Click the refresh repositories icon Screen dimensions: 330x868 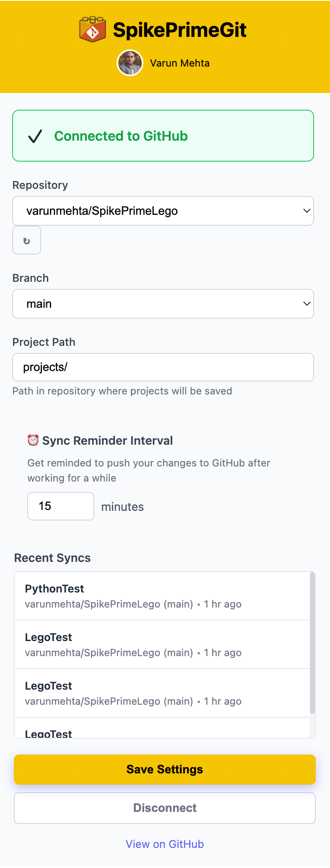tap(26, 240)
